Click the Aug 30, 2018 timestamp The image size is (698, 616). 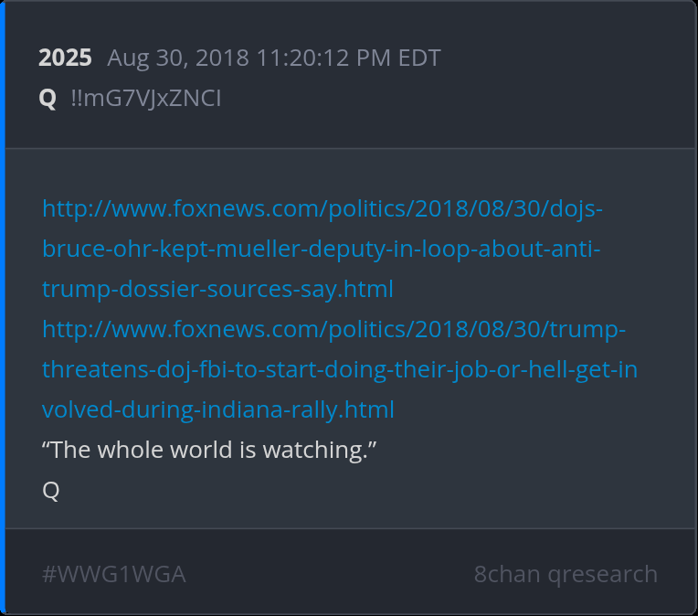point(274,58)
